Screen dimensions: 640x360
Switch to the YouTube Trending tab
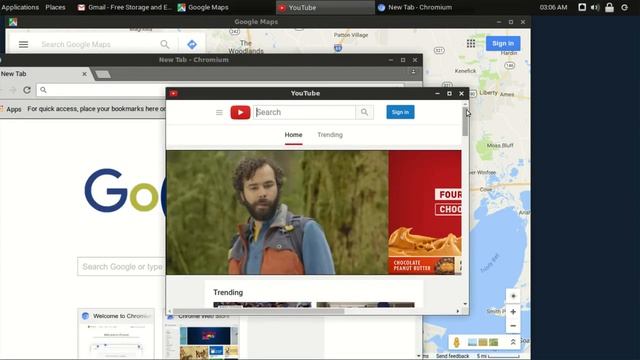click(330, 135)
